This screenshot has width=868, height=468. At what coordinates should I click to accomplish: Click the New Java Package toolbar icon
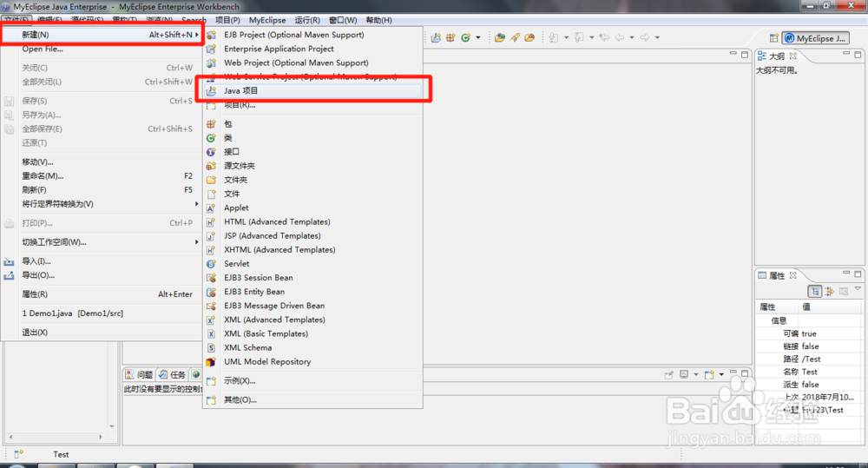click(x=450, y=37)
